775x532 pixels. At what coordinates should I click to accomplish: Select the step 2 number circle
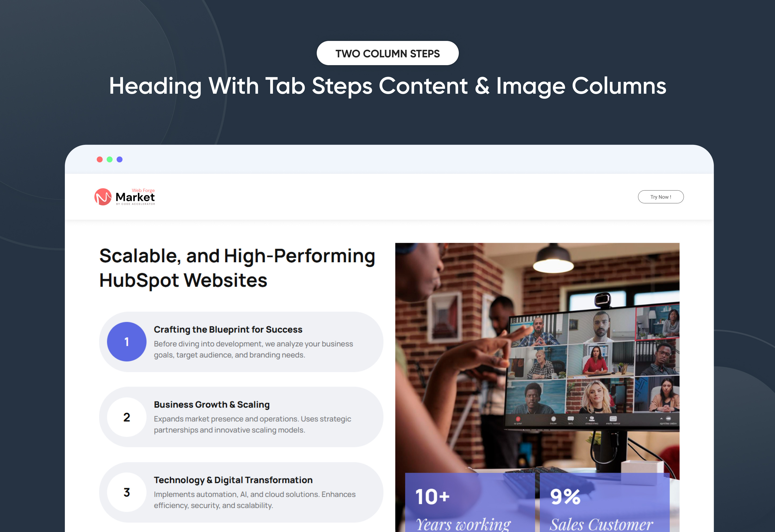coord(126,418)
